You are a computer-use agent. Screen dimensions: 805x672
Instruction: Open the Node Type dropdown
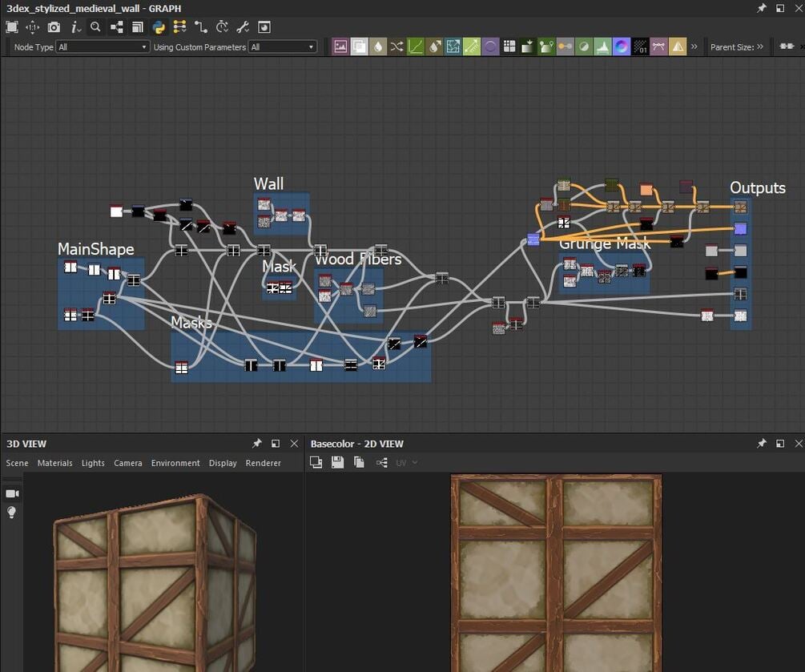tap(103, 46)
